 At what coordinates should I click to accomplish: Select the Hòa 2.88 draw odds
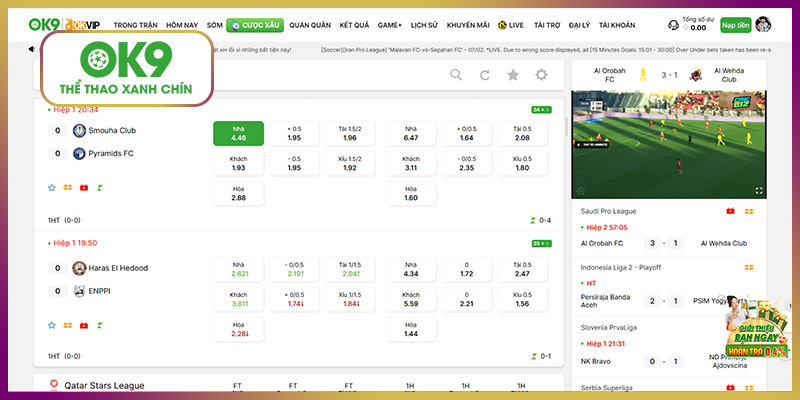pyautogui.click(x=238, y=192)
